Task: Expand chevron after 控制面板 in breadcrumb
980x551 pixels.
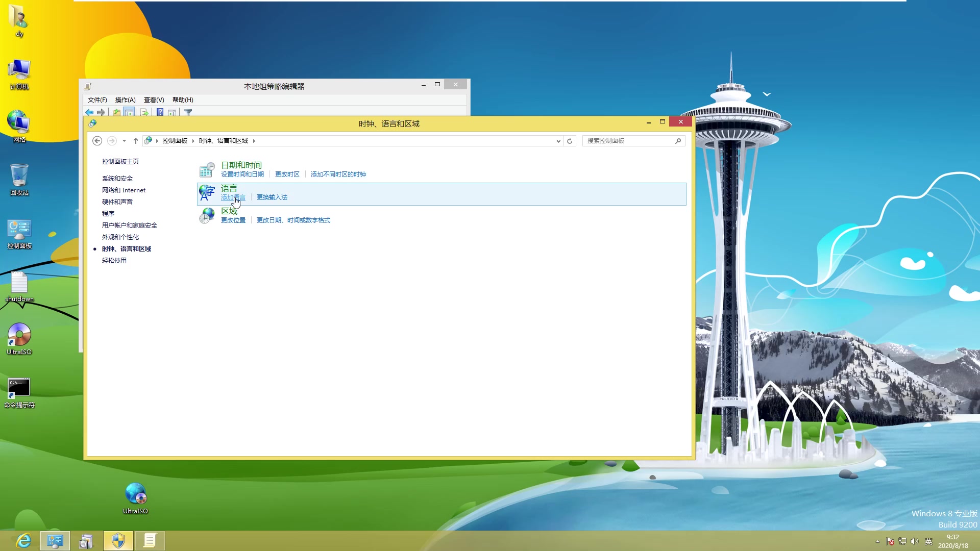Action: click(x=193, y=141)
